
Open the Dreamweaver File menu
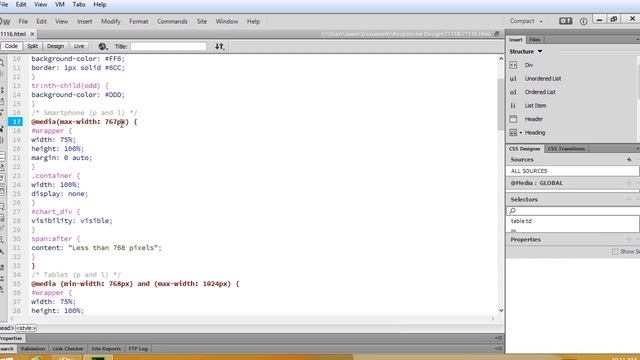tap(23, 21)
